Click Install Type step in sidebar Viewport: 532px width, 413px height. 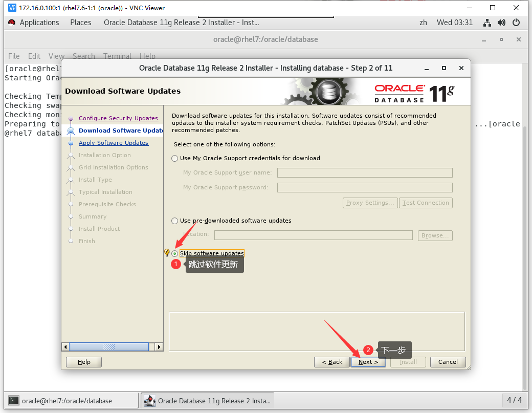click(x=95, y=180)
